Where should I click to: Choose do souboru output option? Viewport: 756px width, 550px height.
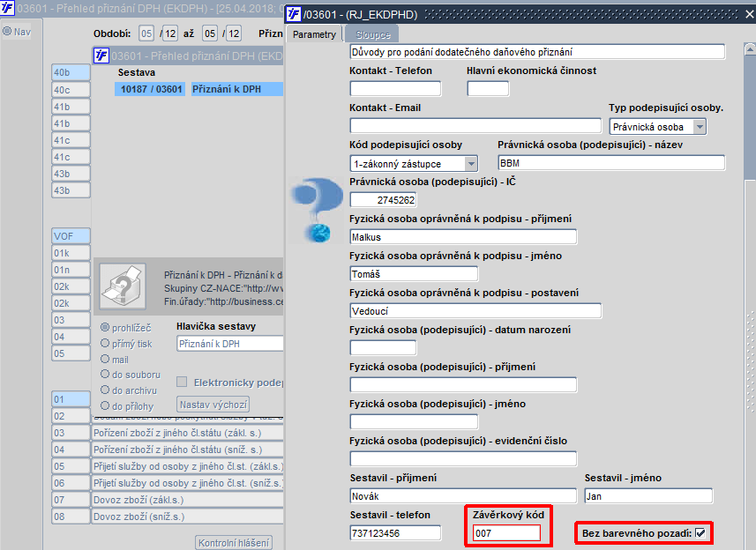click(105, 375)
